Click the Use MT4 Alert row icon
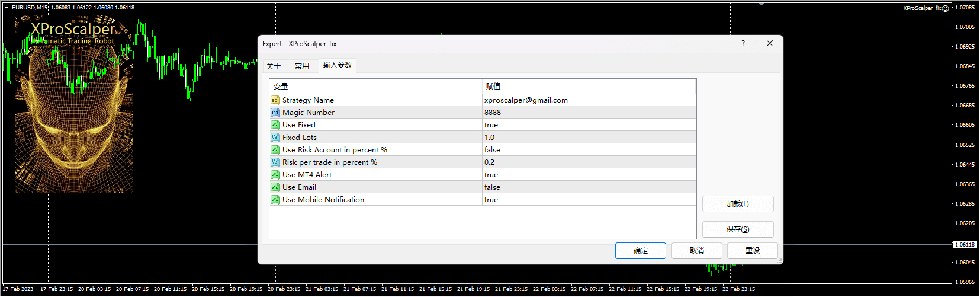This screenshot has width=980, height=297. tap(275, 175)
